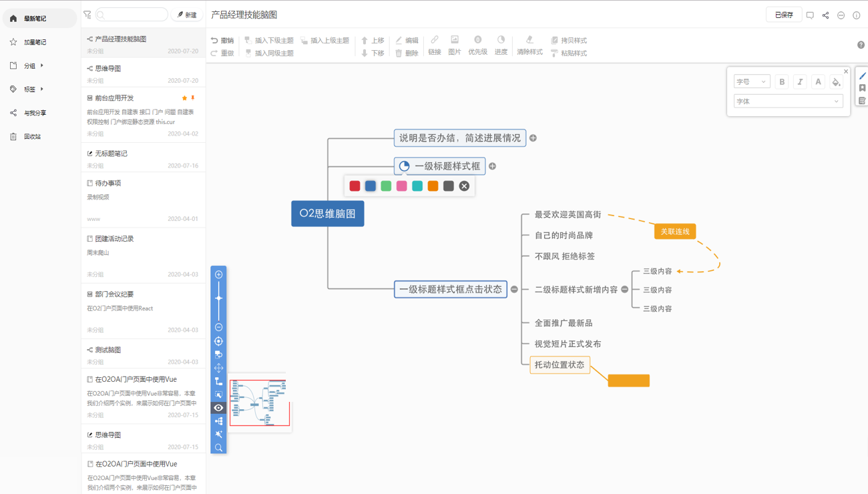The width and height of the screenshot is (868, 494).
Task: Open the font size (字号) dropdown
Action: coord(752,82)
